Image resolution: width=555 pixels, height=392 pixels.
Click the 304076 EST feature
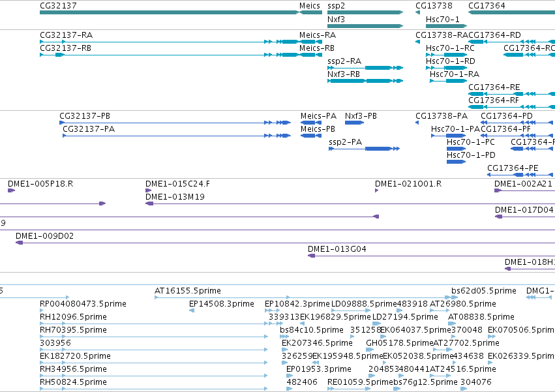(x=464, y=389)
